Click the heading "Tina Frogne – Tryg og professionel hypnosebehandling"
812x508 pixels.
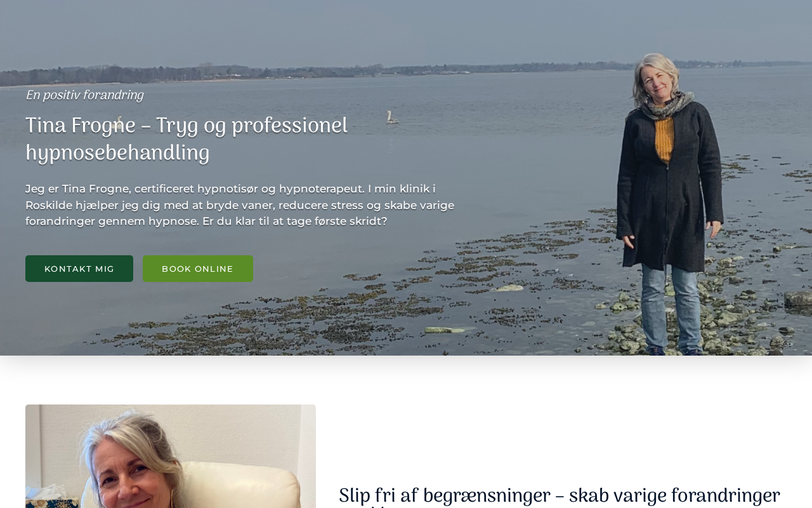pyautogui.click(x=187, y=140)
